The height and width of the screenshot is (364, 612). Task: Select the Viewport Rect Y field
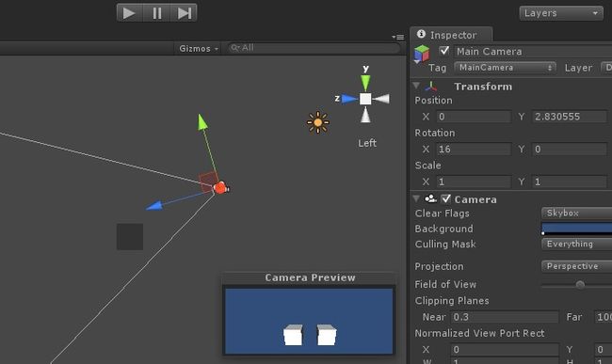click(603, 350)
